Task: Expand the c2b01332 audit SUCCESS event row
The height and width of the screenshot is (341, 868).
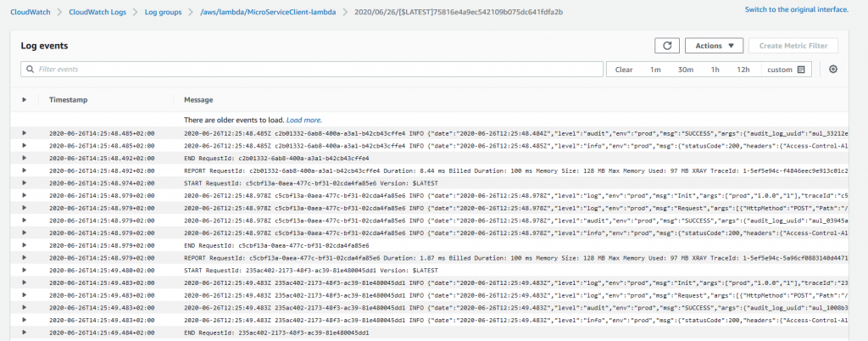Action: pyautogui.click(x=24, y=133)
